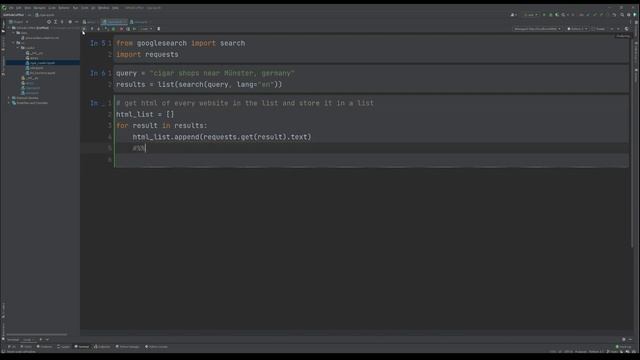This screenshot has width=640, height=360.
Task: Open the Problems tool window button
Action: click(x=44, y=347)
